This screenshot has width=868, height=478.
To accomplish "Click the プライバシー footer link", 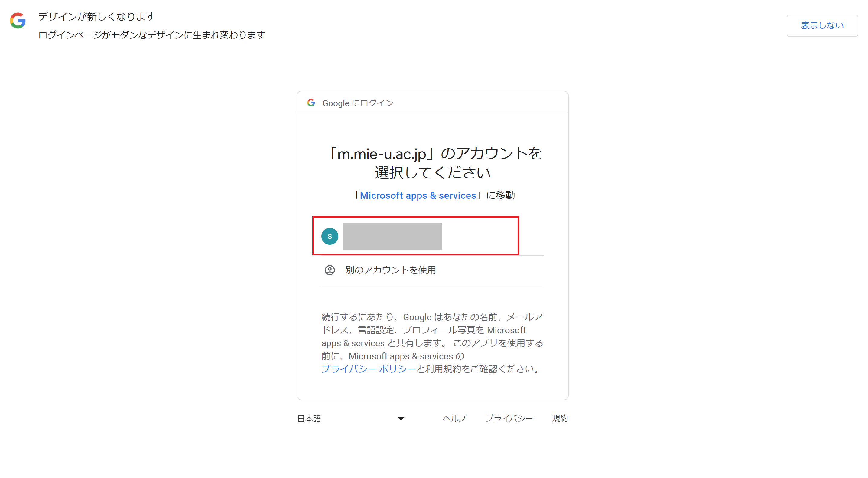I will point(509,418).
